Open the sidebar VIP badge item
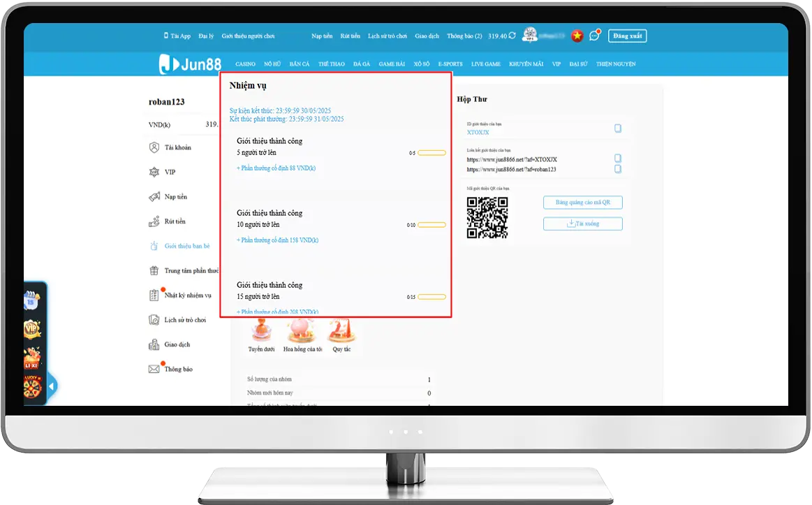 [163, 172]
